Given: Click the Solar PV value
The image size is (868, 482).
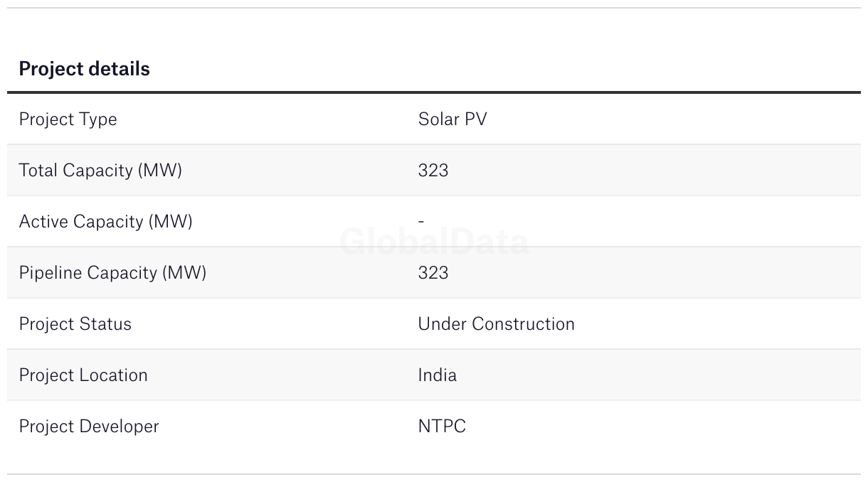Looking at the screenshot, I should point(452,119).
